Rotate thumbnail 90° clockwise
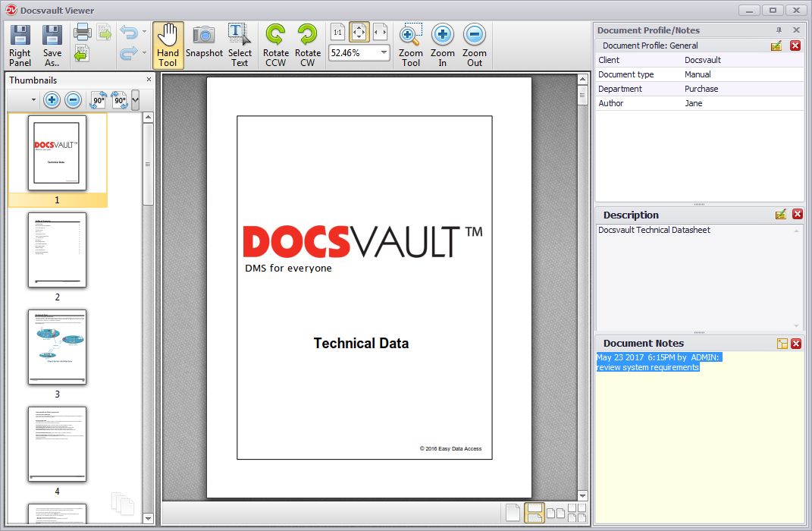 (x=120, y=100)
